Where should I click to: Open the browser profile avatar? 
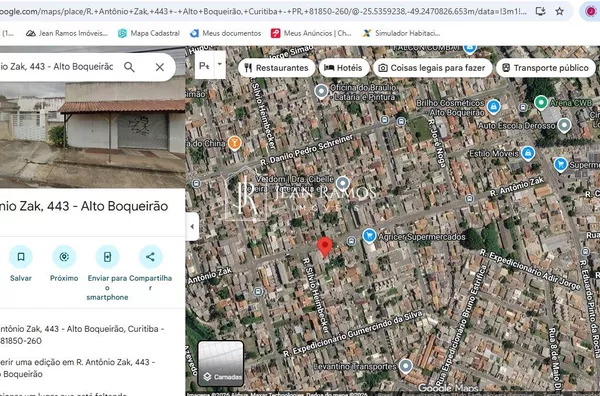591,11
